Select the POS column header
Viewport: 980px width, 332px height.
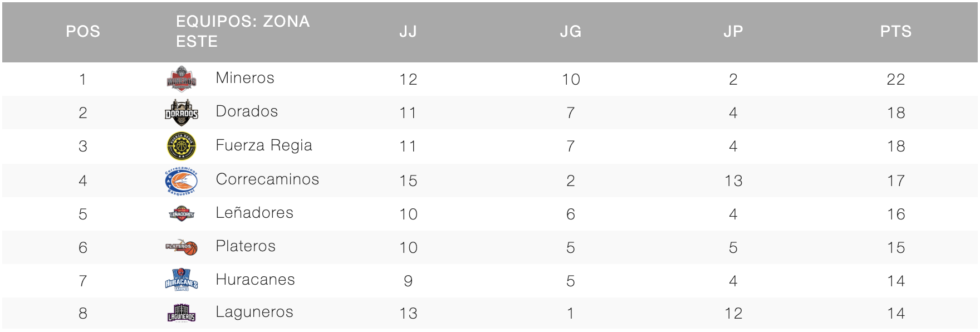click(83, 31)
